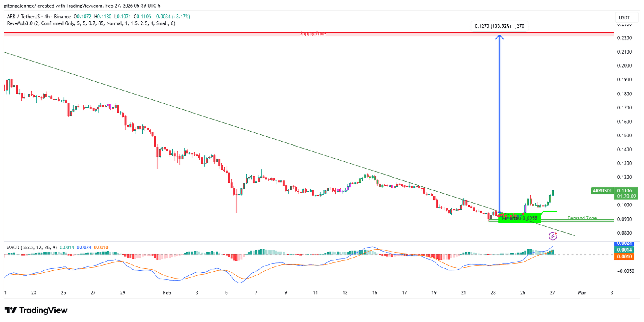Click the blue measurement arrow head
The width and height of the screenshot is (644, 322).
[500, 37]
